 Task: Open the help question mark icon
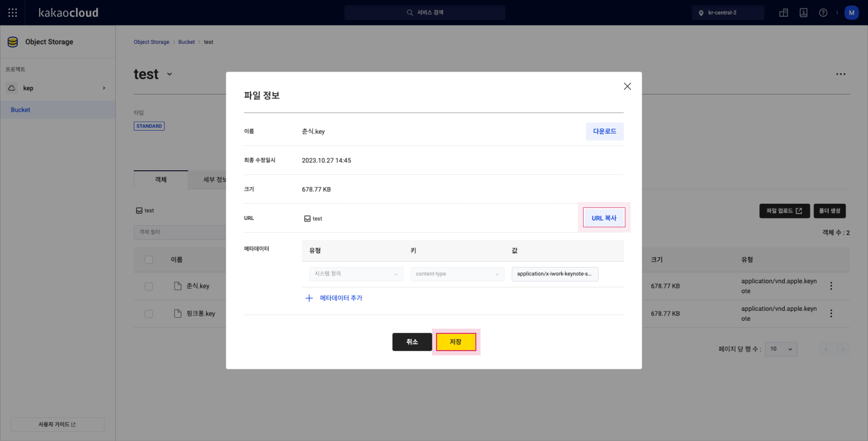823,13
